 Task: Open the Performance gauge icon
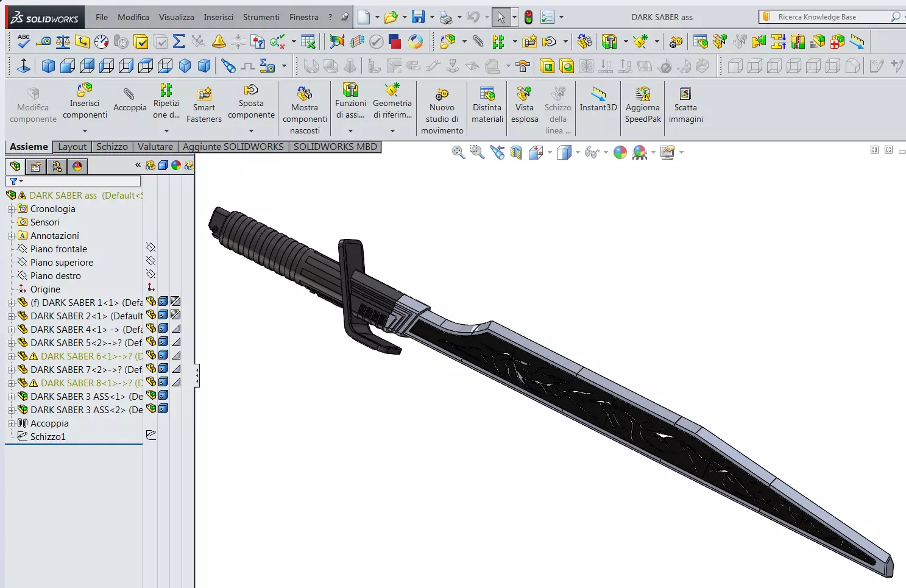pyautogui.click(x=102, y=41)
